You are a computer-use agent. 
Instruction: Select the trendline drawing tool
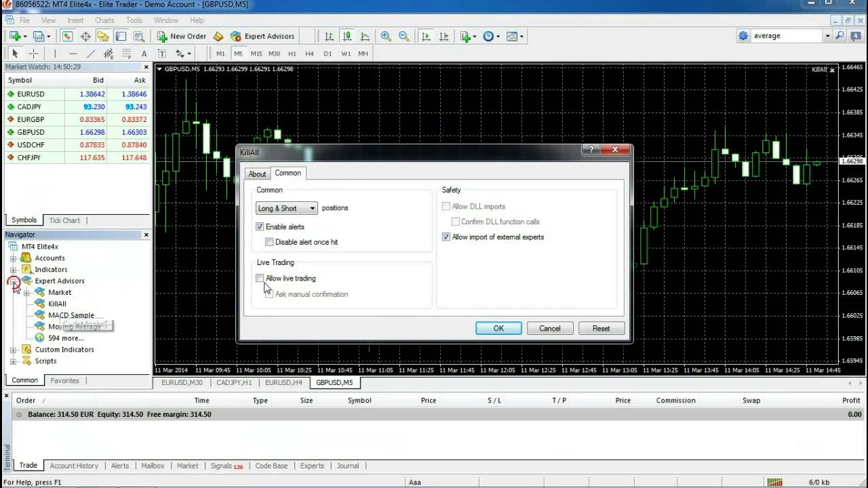90,54
